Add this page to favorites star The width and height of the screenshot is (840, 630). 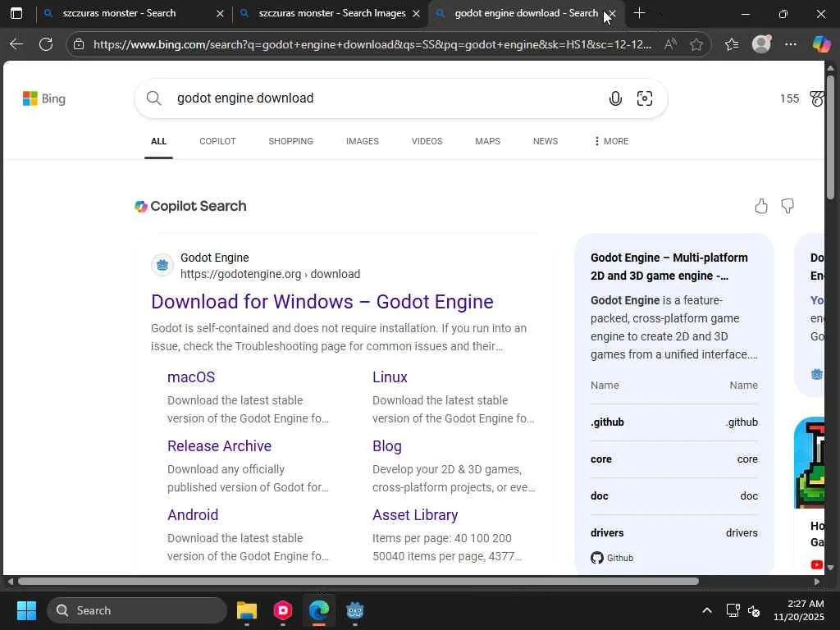tap(696, 44)
